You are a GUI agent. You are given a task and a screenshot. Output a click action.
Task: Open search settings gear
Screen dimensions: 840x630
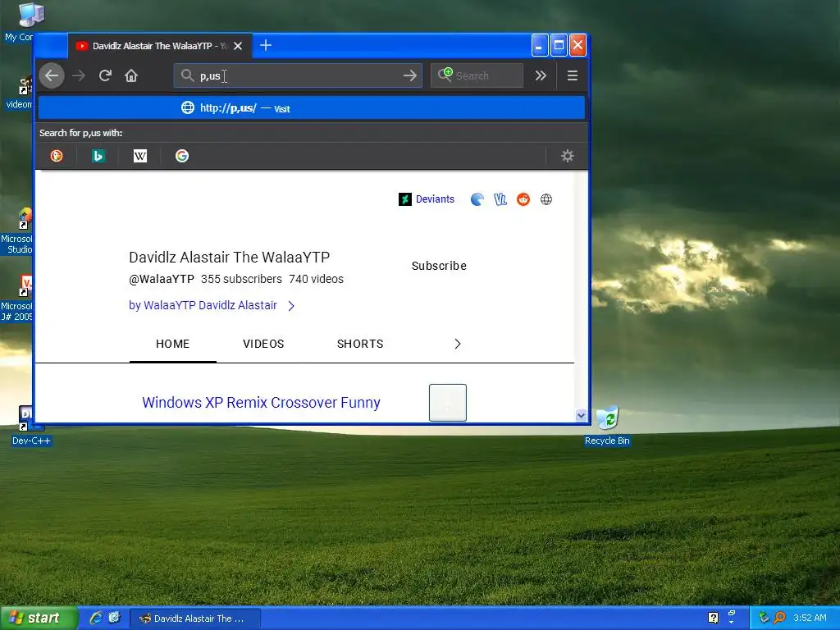(x=568, y=156)
